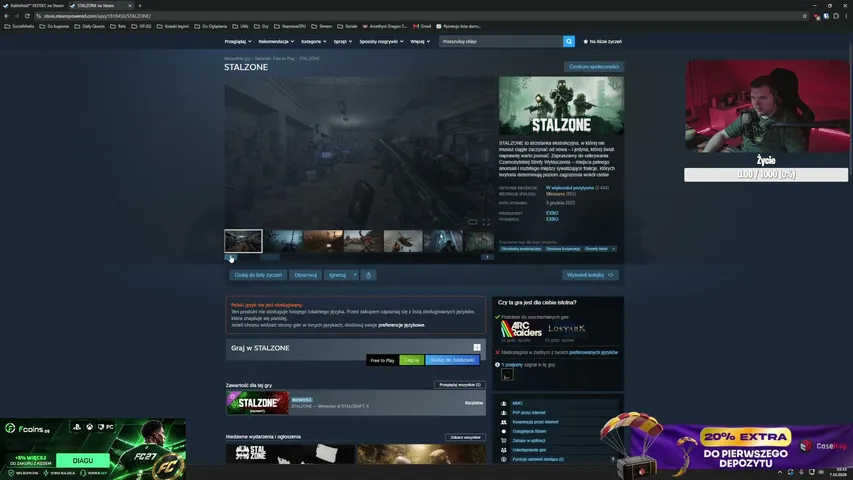Click the Wszystkie gry breadcrumb link
Screen dimensions: 853x480
[x=237, y=58]
